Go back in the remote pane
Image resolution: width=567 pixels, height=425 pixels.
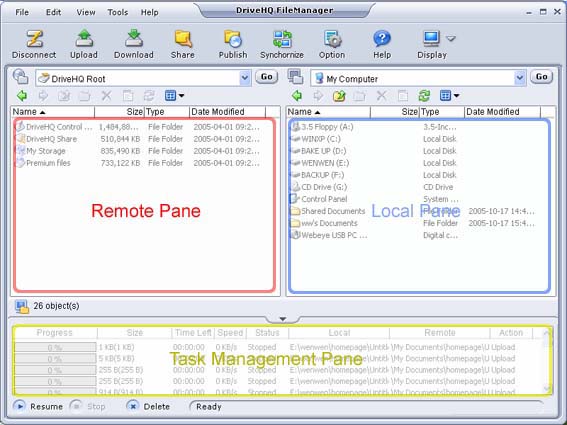point(22,96)
